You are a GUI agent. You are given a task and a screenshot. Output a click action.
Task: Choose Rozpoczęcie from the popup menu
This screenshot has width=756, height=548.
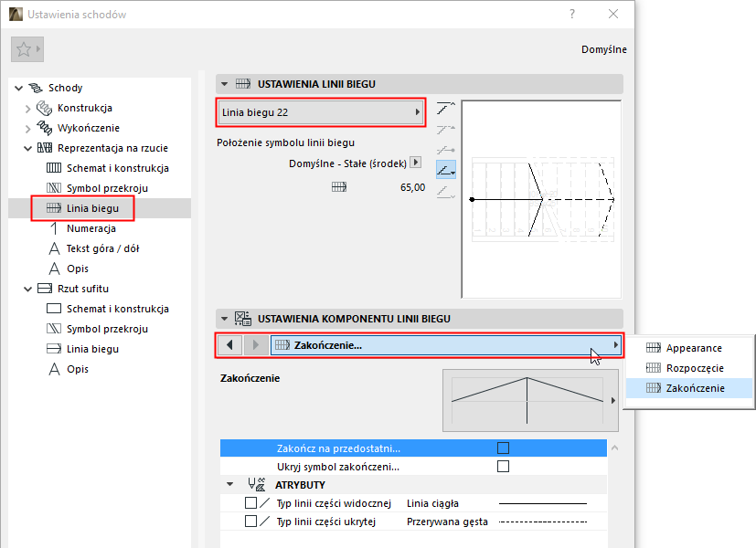pos(689,368)
